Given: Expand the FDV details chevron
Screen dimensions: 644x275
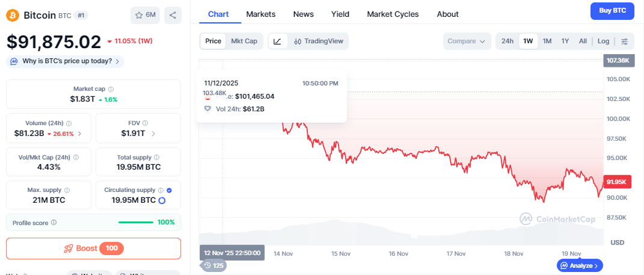Looking at the screenshot, I should click(153, 134).
